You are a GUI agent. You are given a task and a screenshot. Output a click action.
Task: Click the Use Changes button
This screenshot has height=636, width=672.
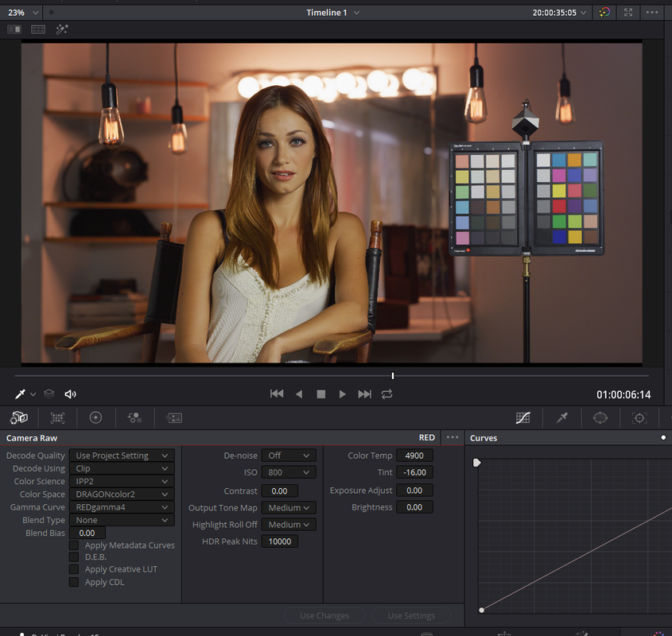(324, 615)
